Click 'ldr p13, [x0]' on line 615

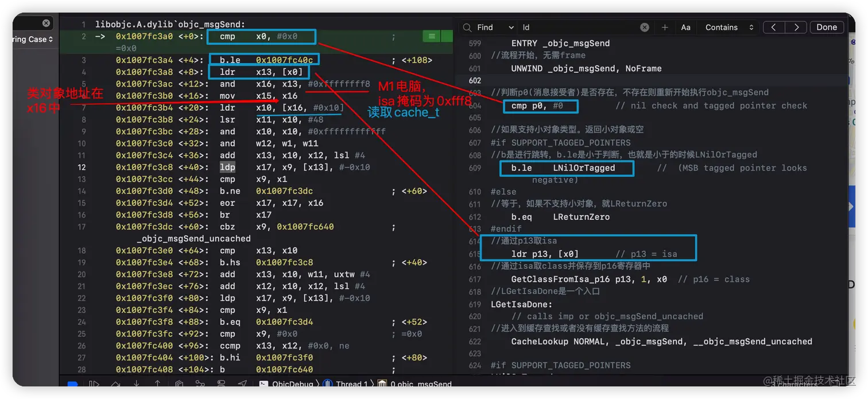click(545, 254)
